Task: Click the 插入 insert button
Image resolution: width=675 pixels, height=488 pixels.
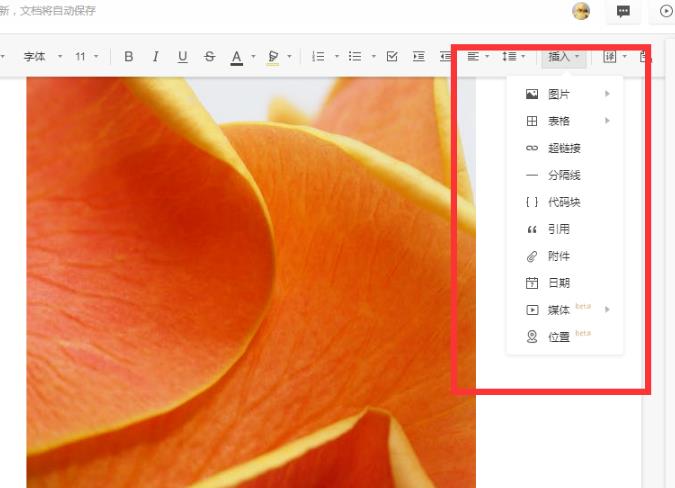Action: point(563,57)
